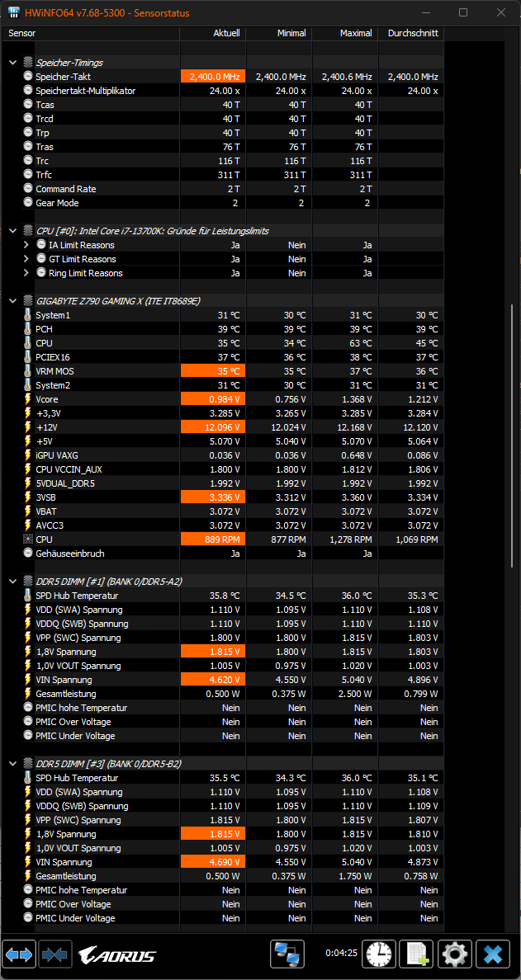Image resolution: width=521 pixels, height=980 pixels.
Task: Click clock icon beside Speicher-Takt
Action: [x=27, y=76]
